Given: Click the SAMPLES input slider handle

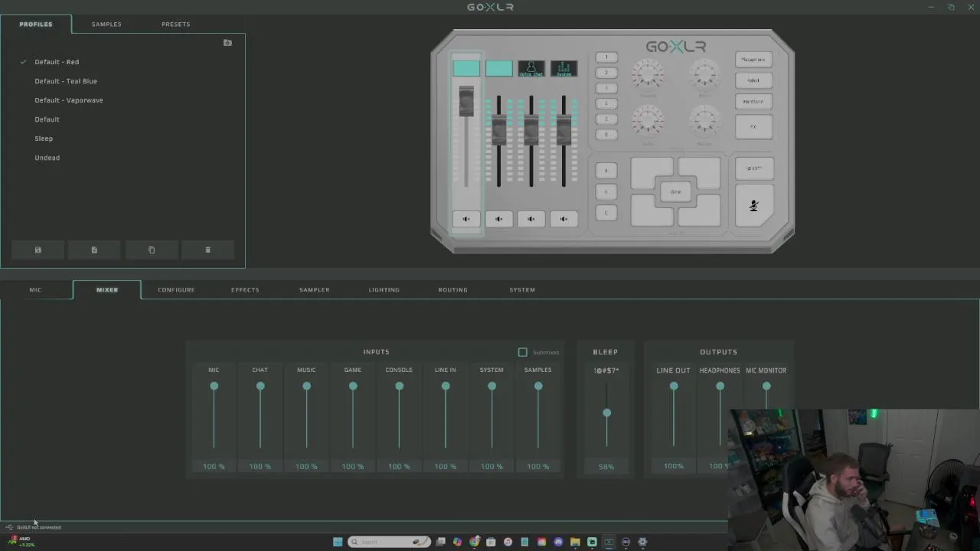Looking at the screenshot, I should pos(538,386).
